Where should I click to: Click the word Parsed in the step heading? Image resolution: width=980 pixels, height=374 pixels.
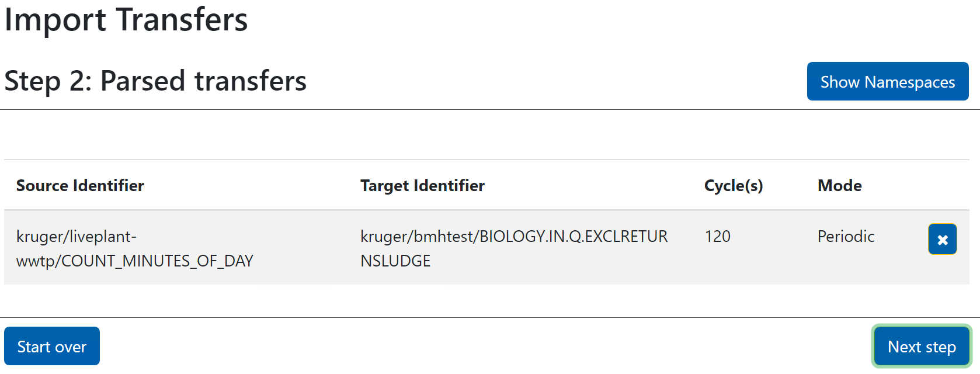[x=143, y=81]
